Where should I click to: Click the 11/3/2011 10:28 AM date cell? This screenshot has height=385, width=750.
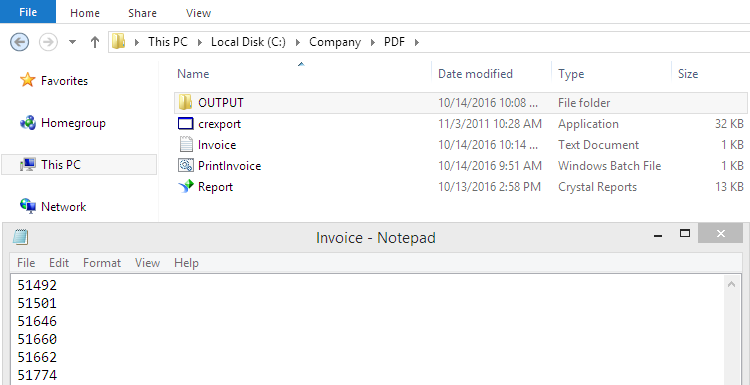490,124
